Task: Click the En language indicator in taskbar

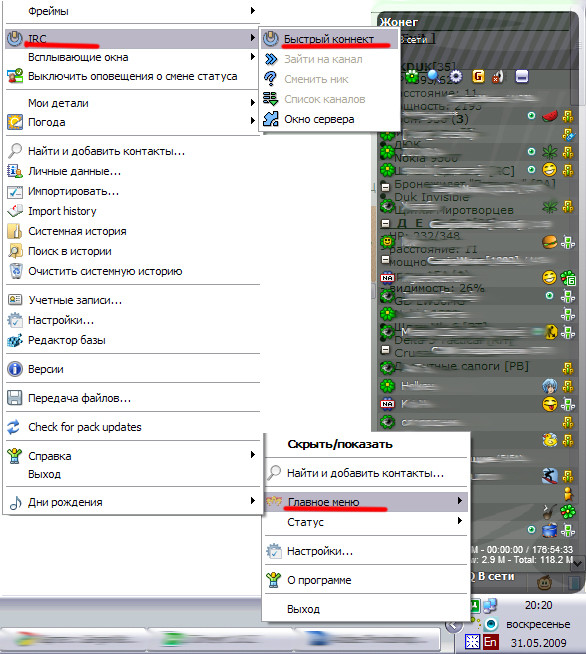Action: 490,641
